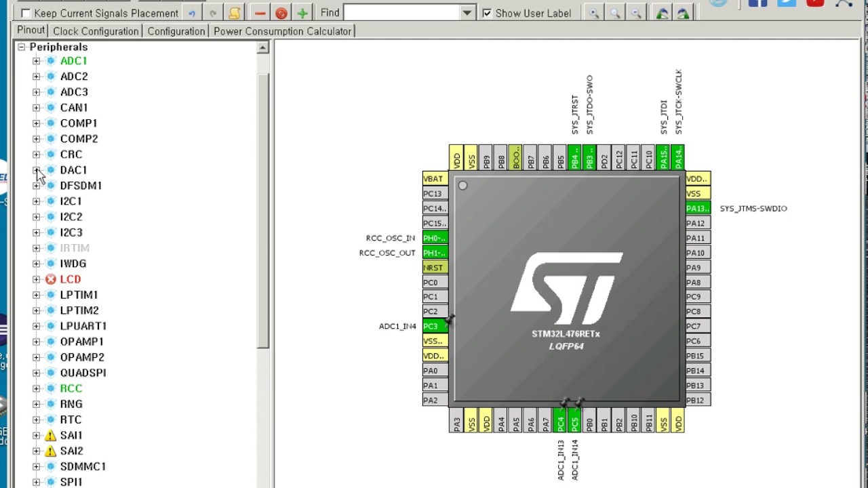Click the peripherals list scrollbar up arrow

click(x=262, y=47)
